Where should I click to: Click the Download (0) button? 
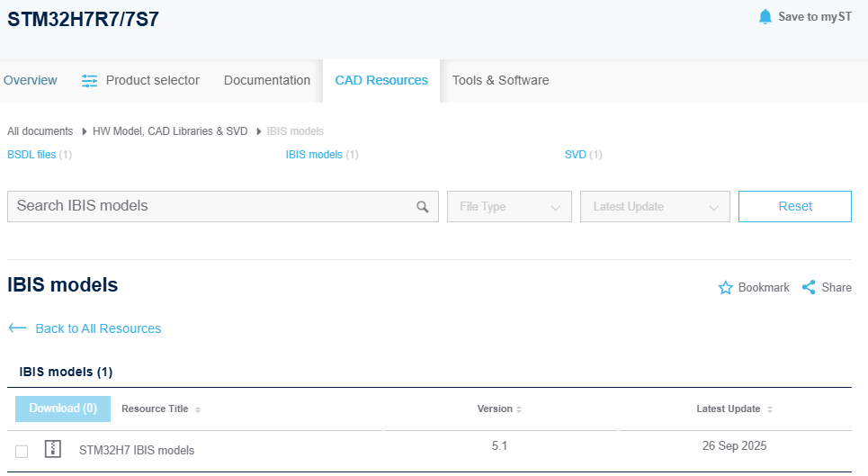[63, 409]
